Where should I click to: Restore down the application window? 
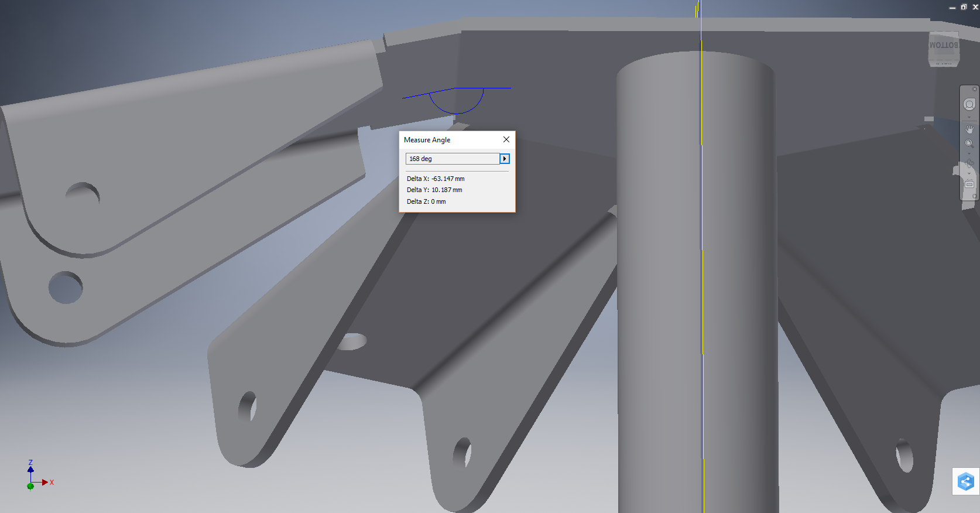pyautogui.click(x=964, y=7)
